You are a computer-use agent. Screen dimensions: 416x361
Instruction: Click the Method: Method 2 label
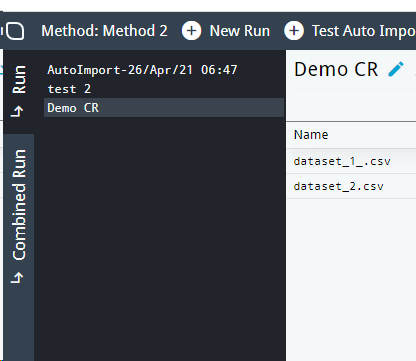click(104, 31)
